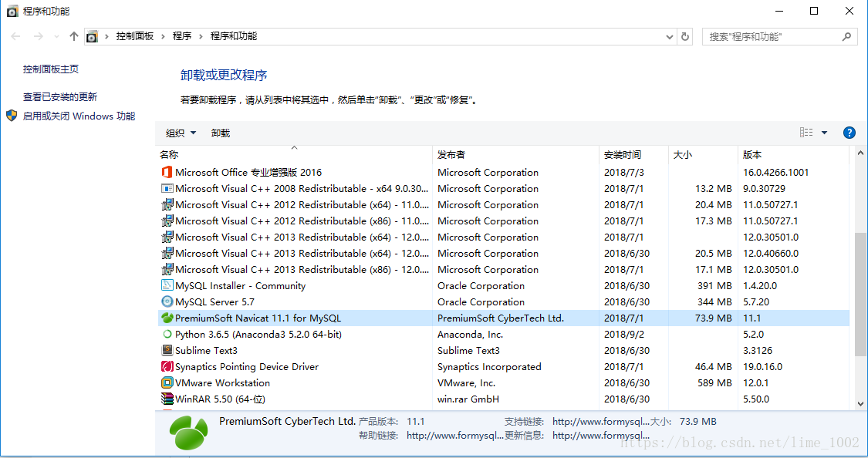Screen dimensions: 868x458
Task: Expand the address bar history dropdown
Action: point(669,36)
